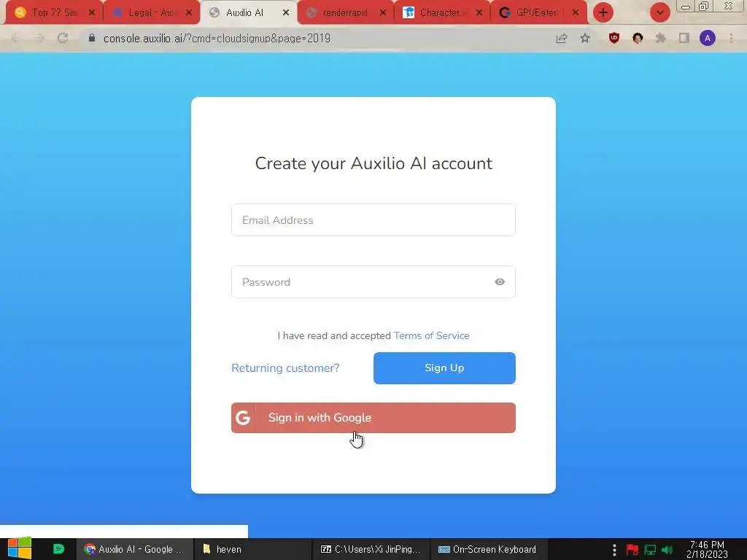This screenshot has width=747, height=560.
Task: Click the Email Address input field
Action: [x=373, y=220]
